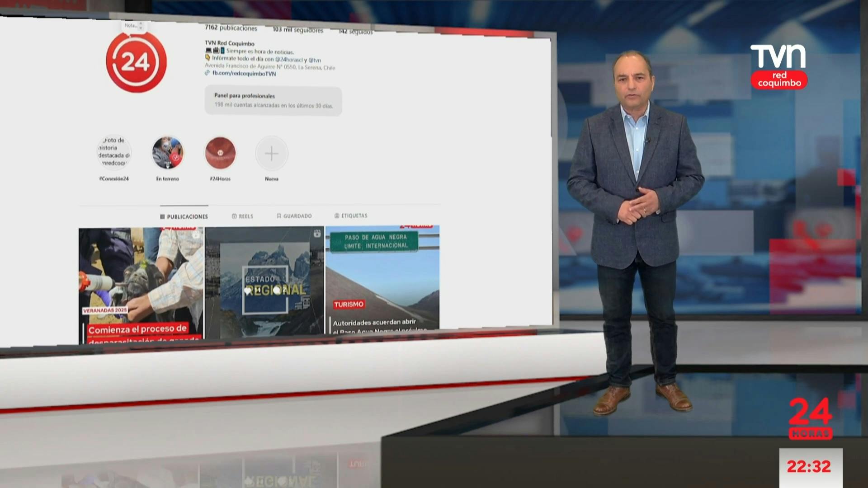
Task: Open the #Conexión24 story highlight
Action: [x=114, y=153]
